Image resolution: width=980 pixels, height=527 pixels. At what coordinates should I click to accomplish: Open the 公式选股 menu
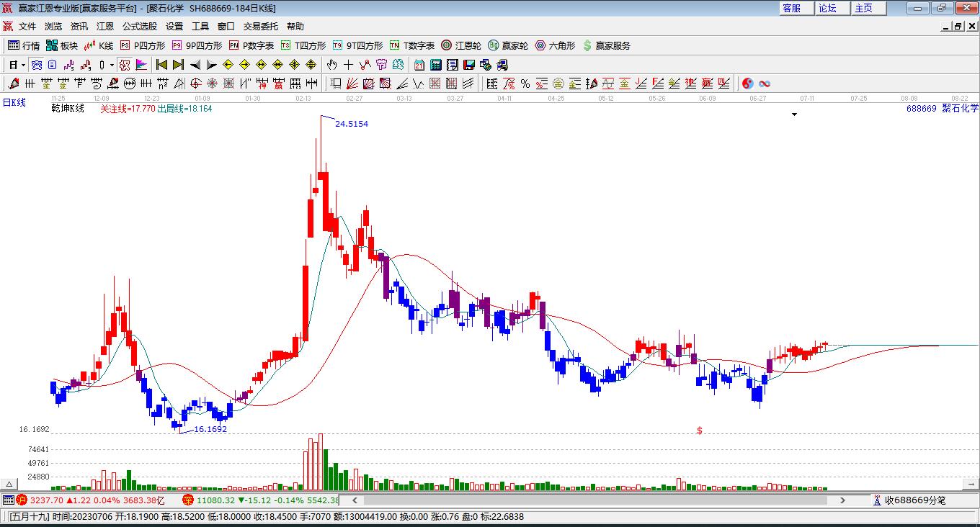pos(139,26)
